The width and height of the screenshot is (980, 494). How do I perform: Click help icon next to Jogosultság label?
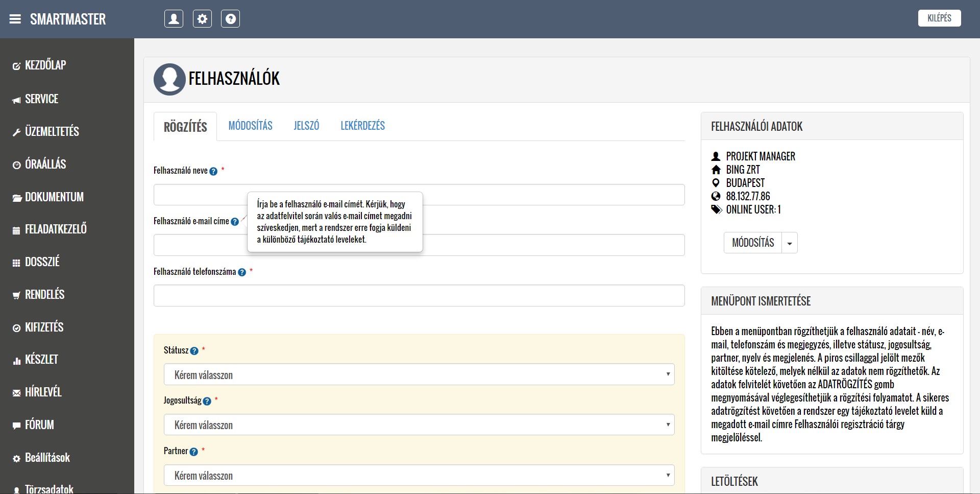[x=207, y=401]
